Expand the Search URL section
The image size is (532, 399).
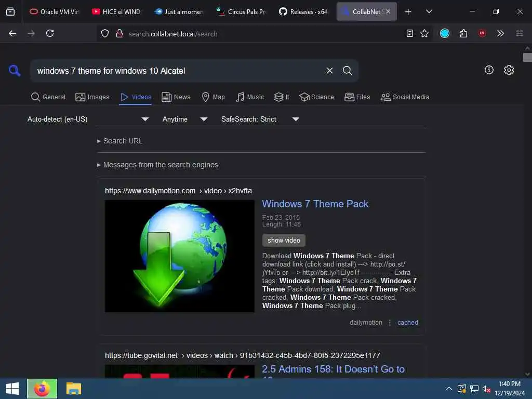pos(120,141)
